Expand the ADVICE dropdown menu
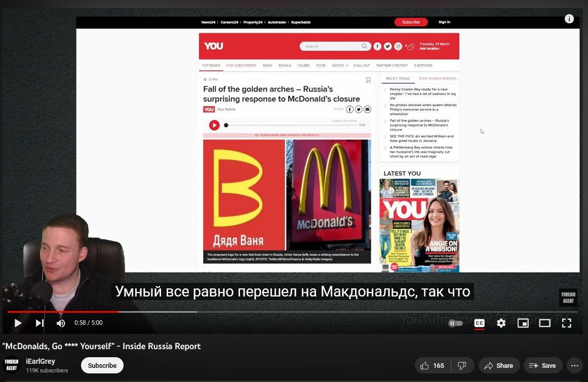The height and width of the screenshot is (382, 588). [340, 66]
